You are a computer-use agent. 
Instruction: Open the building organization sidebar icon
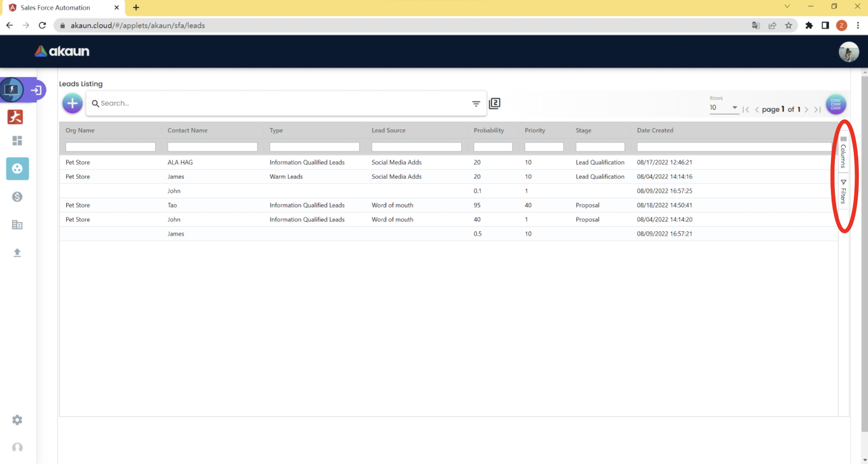(x=17, y=225)
